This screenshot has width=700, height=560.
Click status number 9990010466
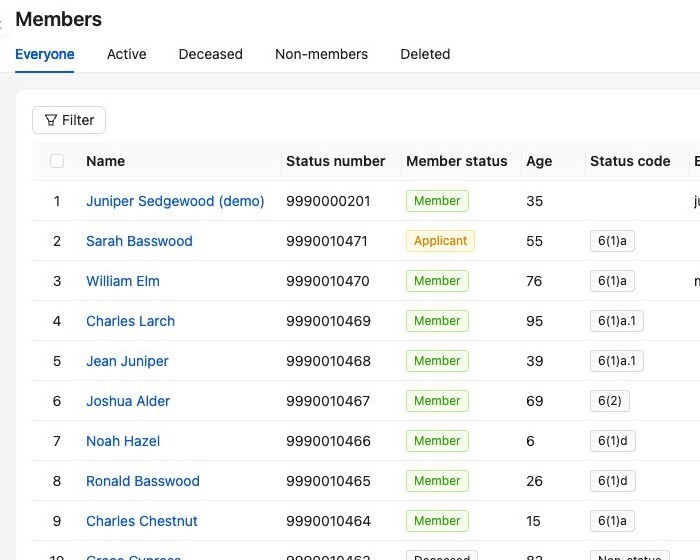[329, 441]
